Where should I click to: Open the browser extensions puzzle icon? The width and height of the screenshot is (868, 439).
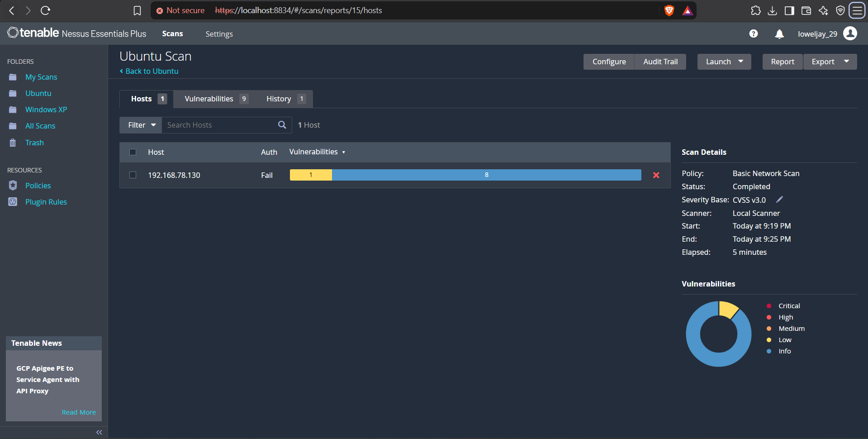pyautogui.click(x=755, y=10)
